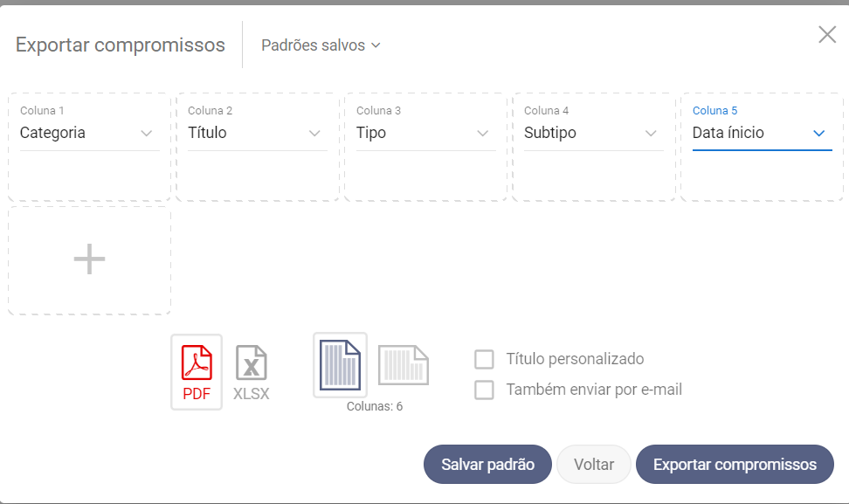Screen dimensions: 849x504
Task: Enable Título personalizado checkbox
Action: tap(484, 359)
